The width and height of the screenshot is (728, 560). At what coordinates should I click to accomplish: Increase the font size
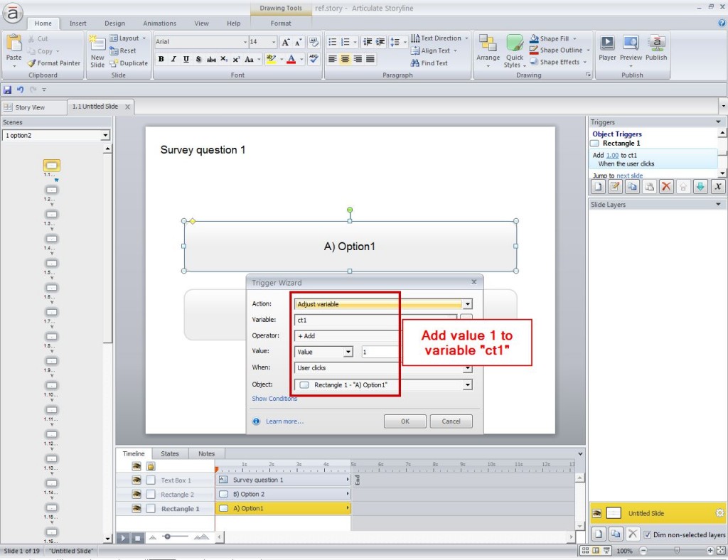pyautogui.click(x=286, y=42)
